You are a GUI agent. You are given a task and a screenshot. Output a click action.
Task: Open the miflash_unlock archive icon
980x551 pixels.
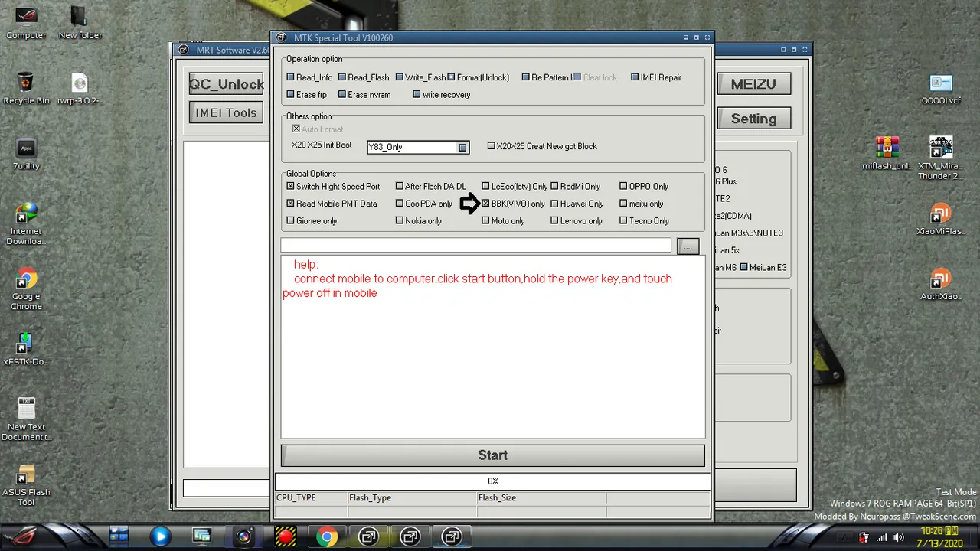click(x=887, y=153)
